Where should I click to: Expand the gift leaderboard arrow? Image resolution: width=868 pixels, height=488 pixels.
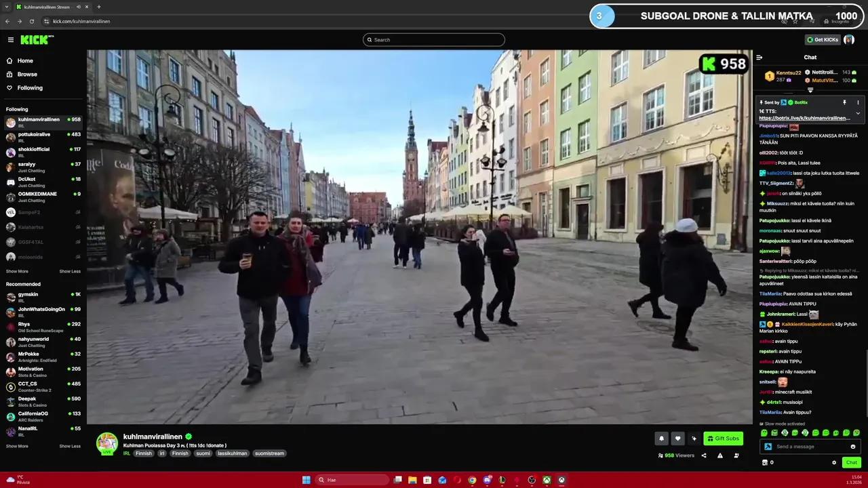[810, 89]
